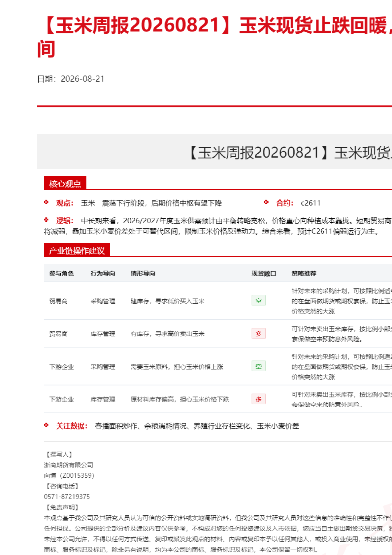Click the red 合约: label

click(x=285, y=203)
